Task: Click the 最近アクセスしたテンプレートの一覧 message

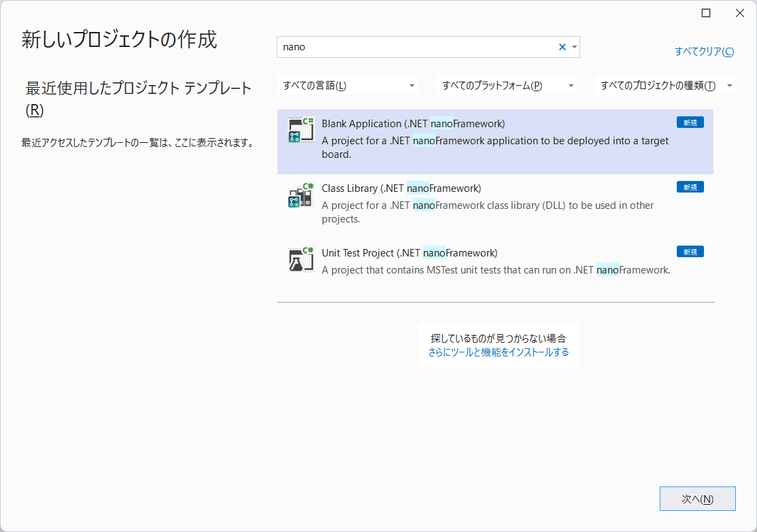Action: [x=138, y=143]
